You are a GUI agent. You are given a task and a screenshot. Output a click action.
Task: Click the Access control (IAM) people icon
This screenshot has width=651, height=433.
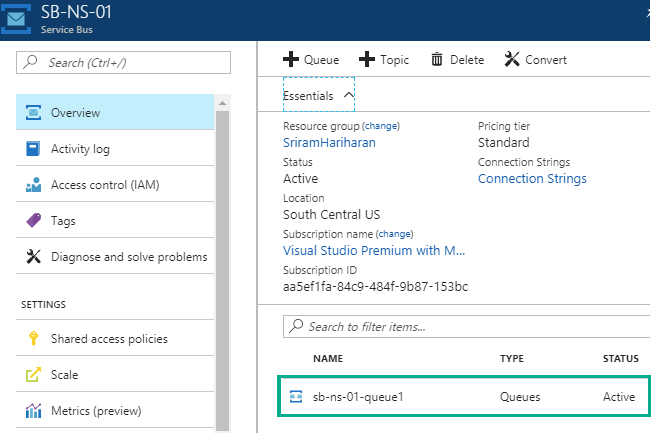tap(32, 185)
